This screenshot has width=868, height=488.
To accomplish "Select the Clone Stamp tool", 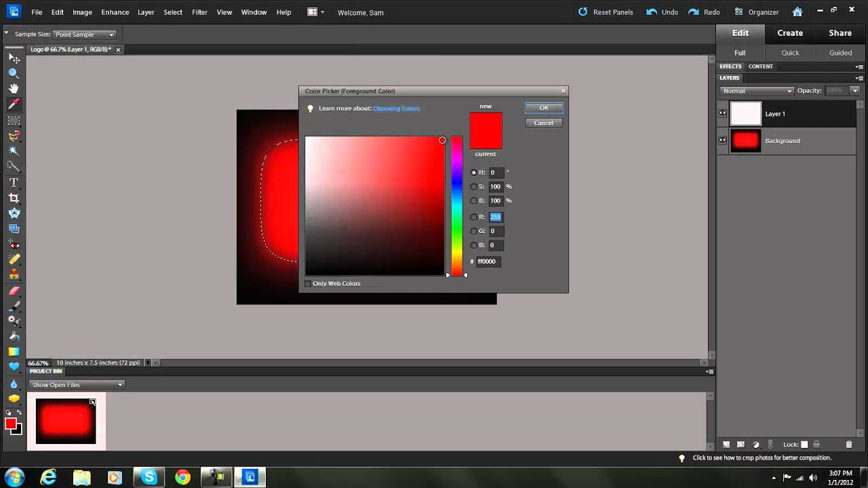I will [14, 274].
